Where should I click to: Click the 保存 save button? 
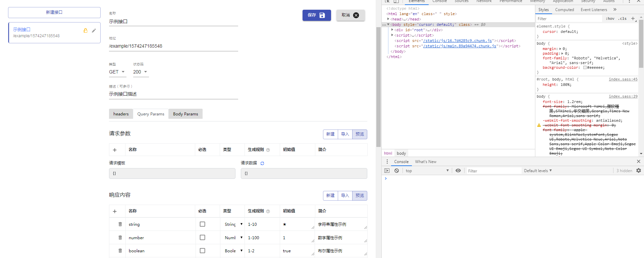click(x=317, y=15)
